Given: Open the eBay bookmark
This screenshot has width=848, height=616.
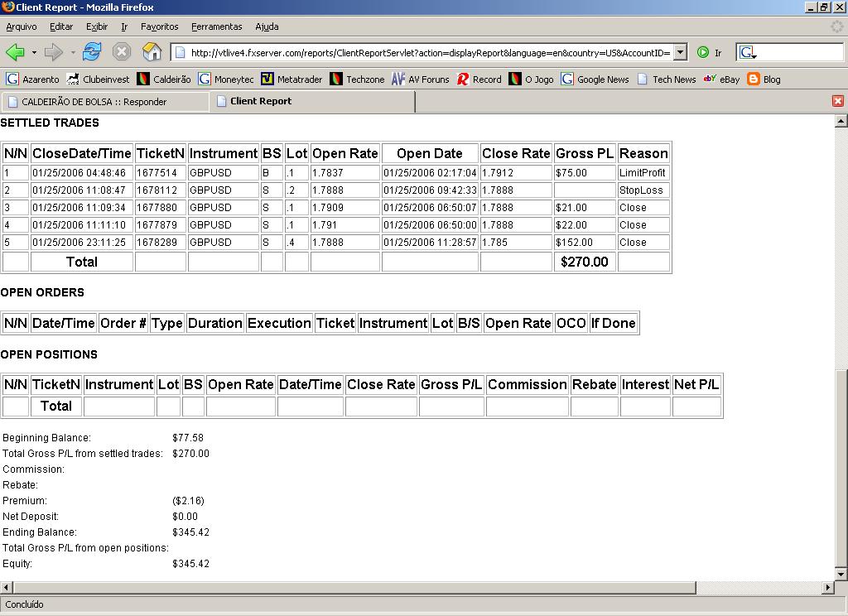Looking at the screenshot, I should pyautogui.click(x=721, y=79).
